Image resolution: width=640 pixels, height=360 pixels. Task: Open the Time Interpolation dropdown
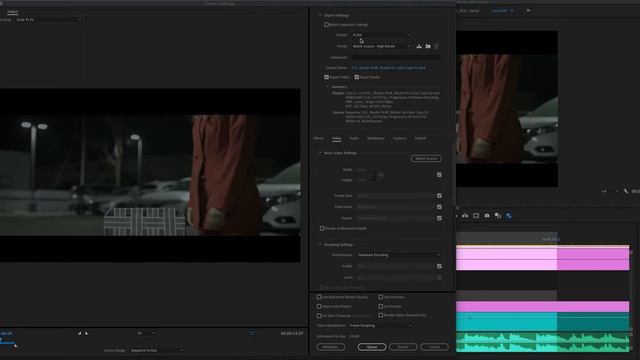[380, 326]
